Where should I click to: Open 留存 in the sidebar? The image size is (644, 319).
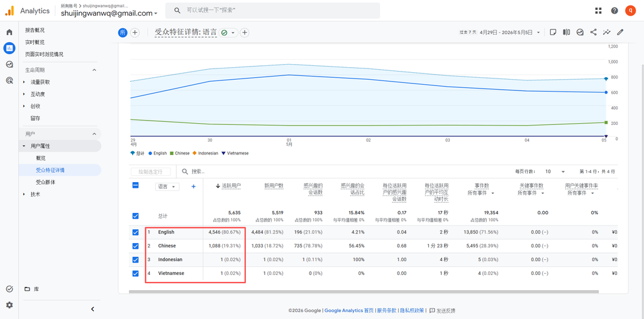[35, 118]
